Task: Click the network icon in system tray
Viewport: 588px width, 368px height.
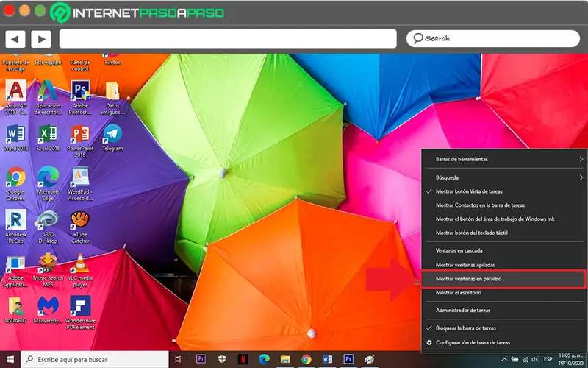Action: click(526, 360)
